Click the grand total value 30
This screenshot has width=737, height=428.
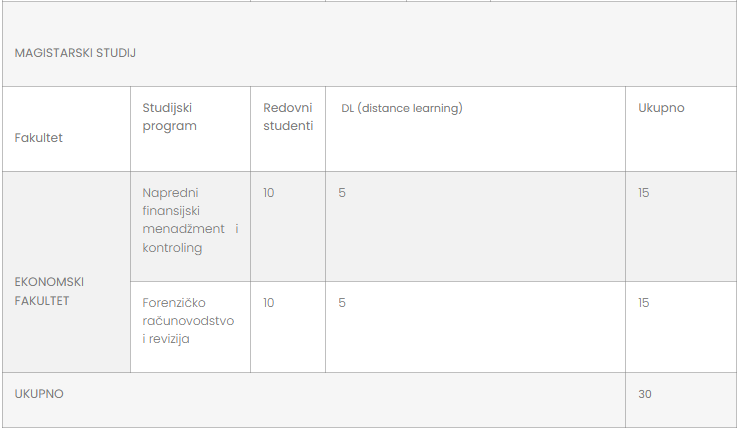pos(644,394)
